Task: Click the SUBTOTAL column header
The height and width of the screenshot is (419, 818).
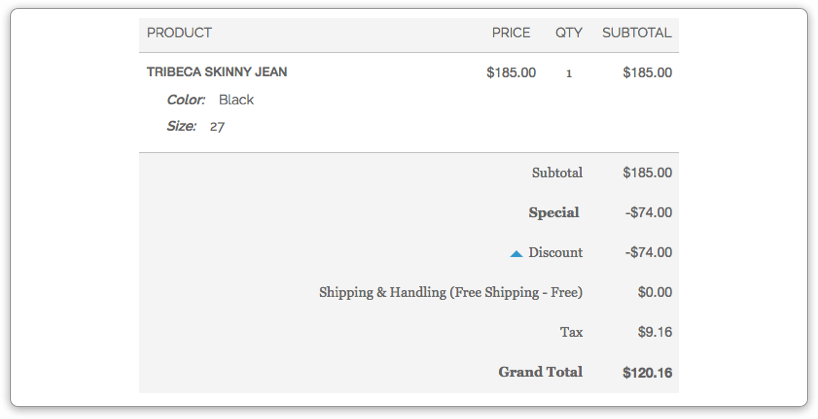Action: [637, 33]
